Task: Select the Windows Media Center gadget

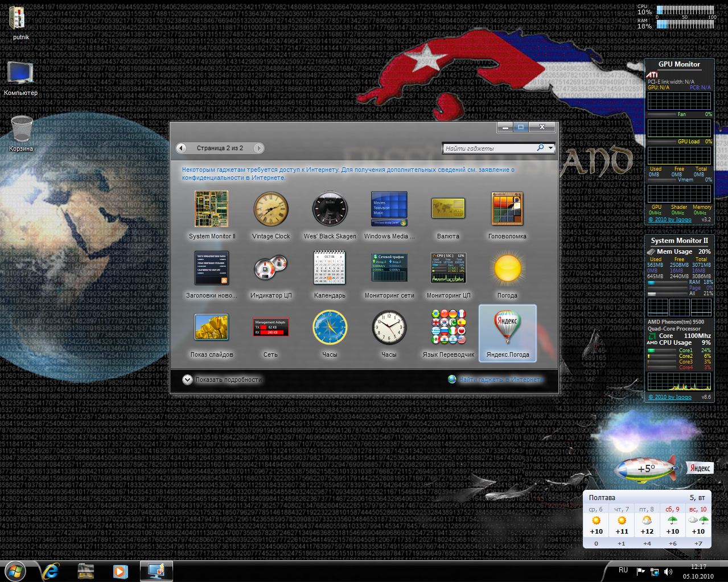Action: [389, 209]
